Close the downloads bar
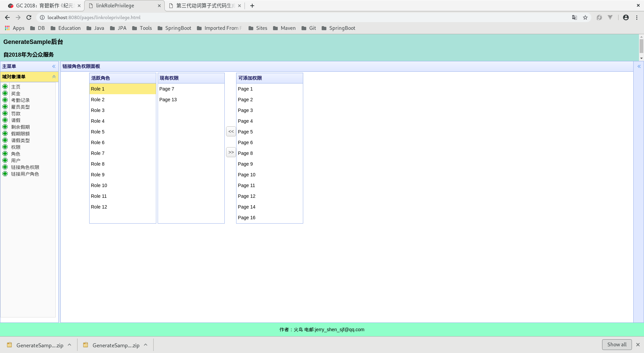644x353 pixels. [x=638, y=345]
